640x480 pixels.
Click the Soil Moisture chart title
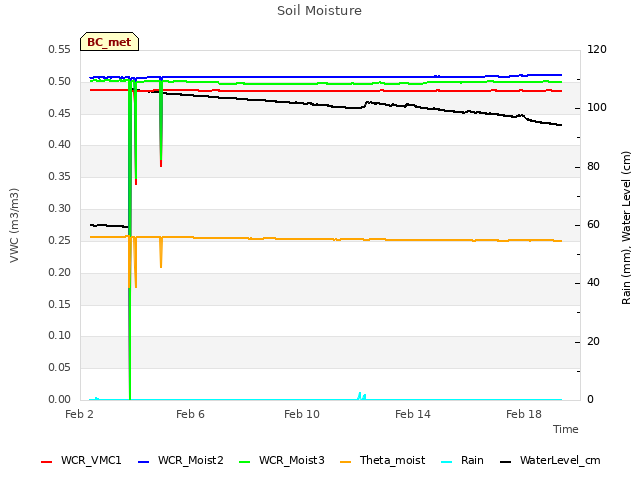[319, 11]
